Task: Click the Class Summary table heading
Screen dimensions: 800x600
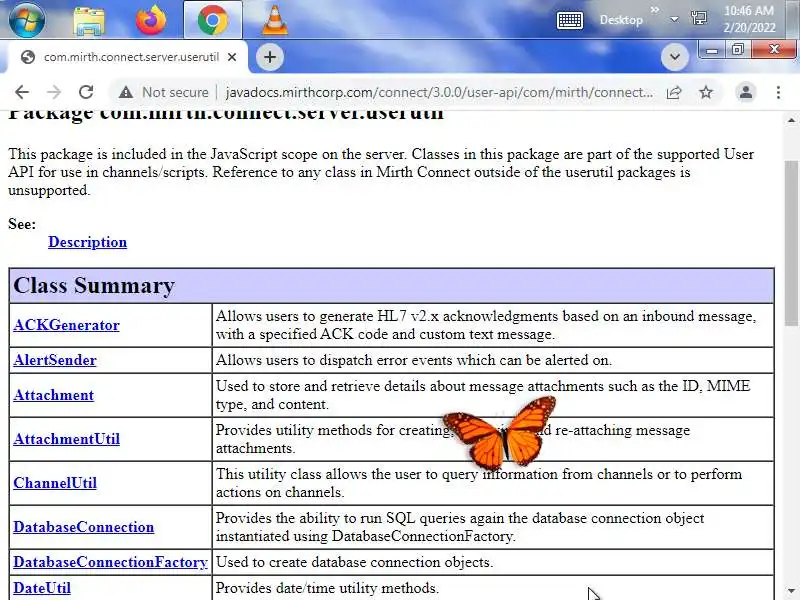Action: coord(94,285)
